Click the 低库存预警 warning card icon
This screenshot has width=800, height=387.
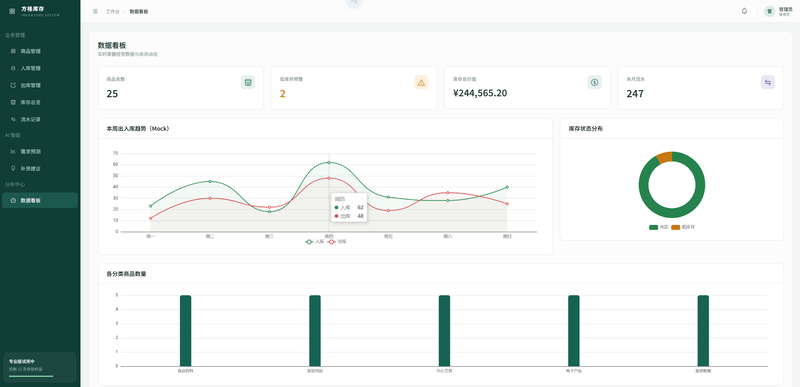point(421,82)
